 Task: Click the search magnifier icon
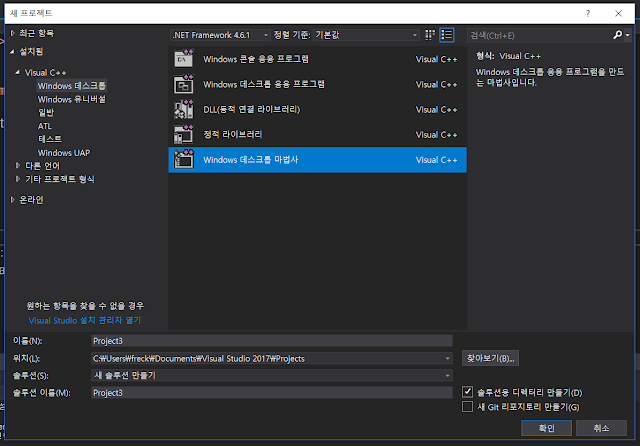point(618,35)
